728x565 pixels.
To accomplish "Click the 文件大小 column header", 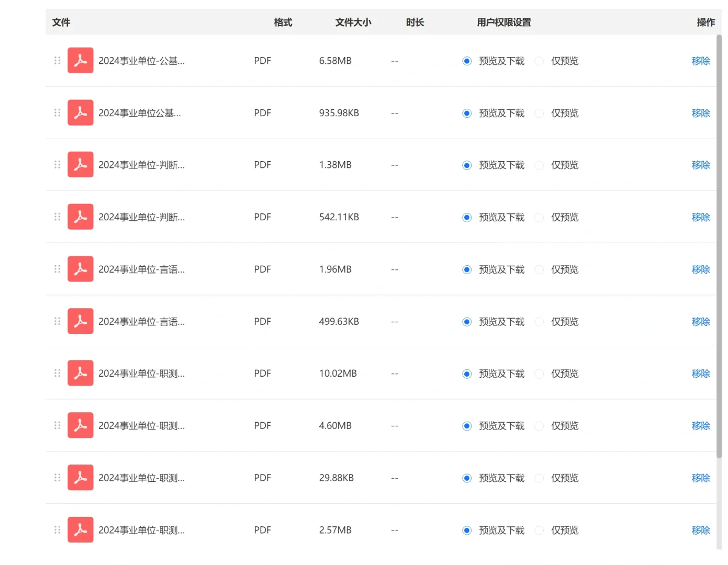I will click(x=353, y=22).
